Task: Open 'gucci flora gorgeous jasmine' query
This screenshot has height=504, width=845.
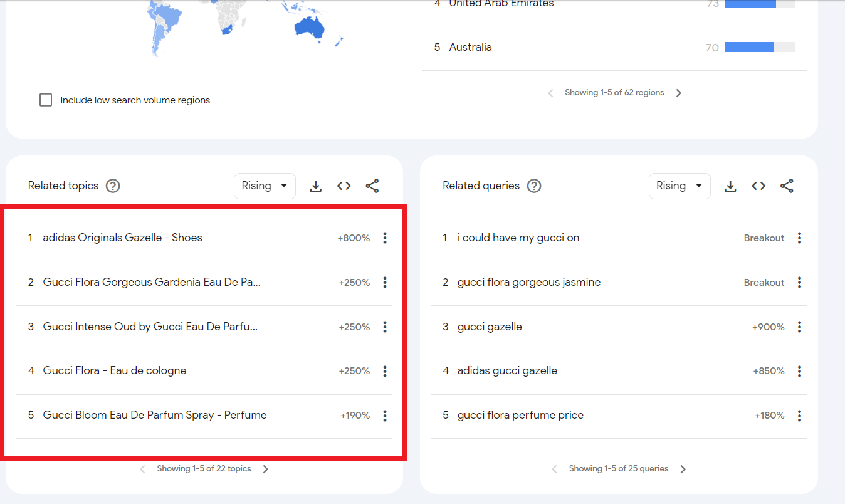Action: coord(529,283)
